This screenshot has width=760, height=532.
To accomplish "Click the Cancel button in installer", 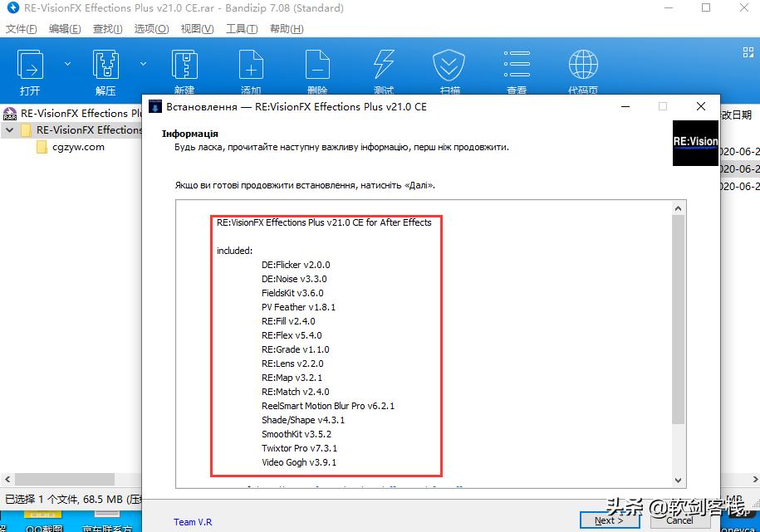I will tap(679, 520).
